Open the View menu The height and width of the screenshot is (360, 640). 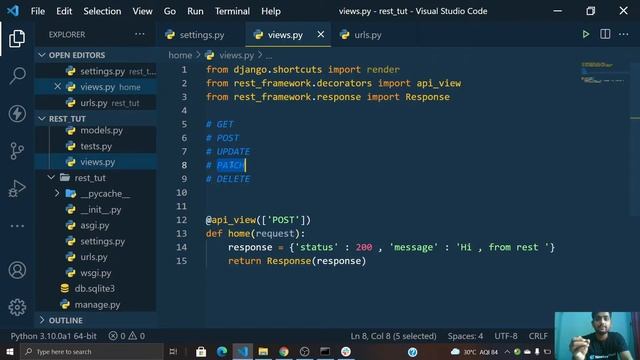point(142,11)
